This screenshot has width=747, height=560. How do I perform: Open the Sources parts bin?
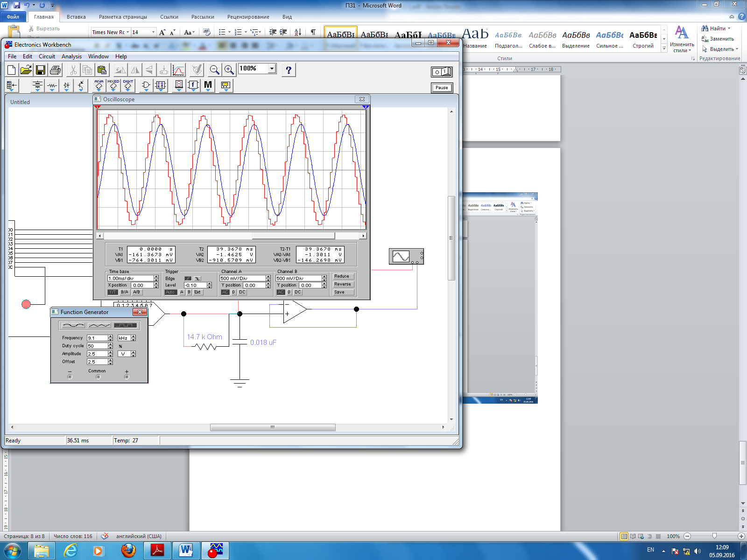tap(38, 85)
